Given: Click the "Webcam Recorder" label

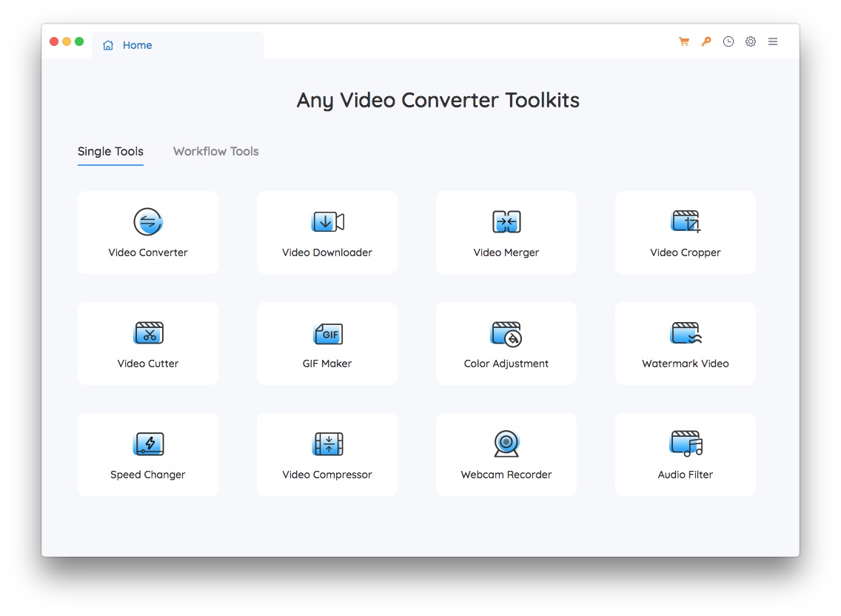Looking at the screenshot, I should [x=506, y=475].
